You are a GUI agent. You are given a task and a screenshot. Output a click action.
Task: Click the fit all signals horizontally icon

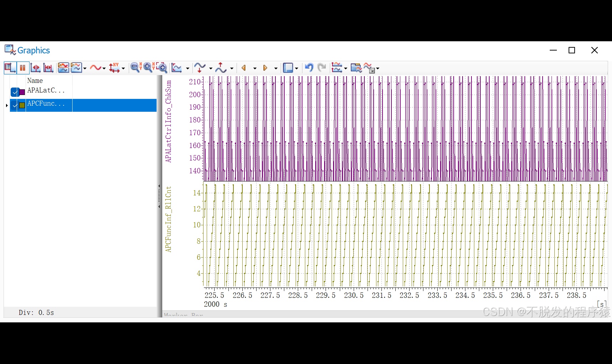(48, 68)
